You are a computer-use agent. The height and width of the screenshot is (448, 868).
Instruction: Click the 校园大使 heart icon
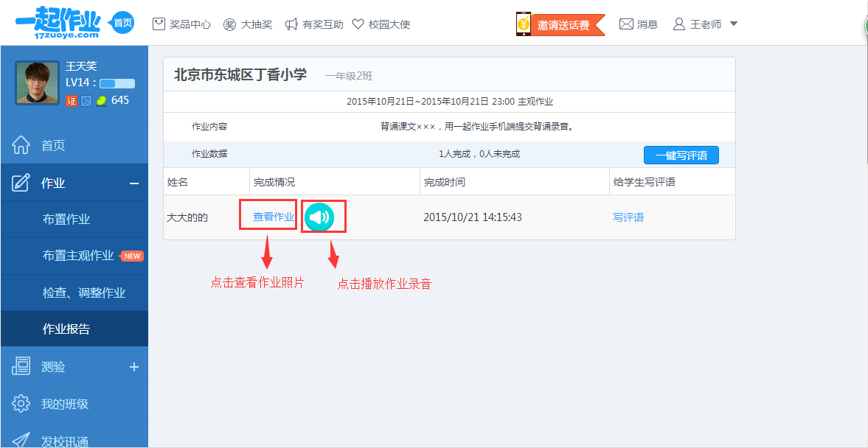point(358,24)
